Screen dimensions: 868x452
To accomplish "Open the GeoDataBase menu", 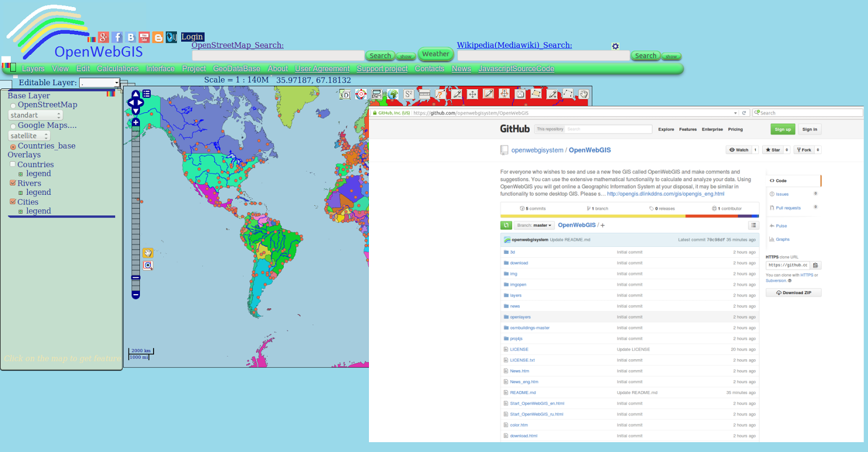I will point(237,68).
